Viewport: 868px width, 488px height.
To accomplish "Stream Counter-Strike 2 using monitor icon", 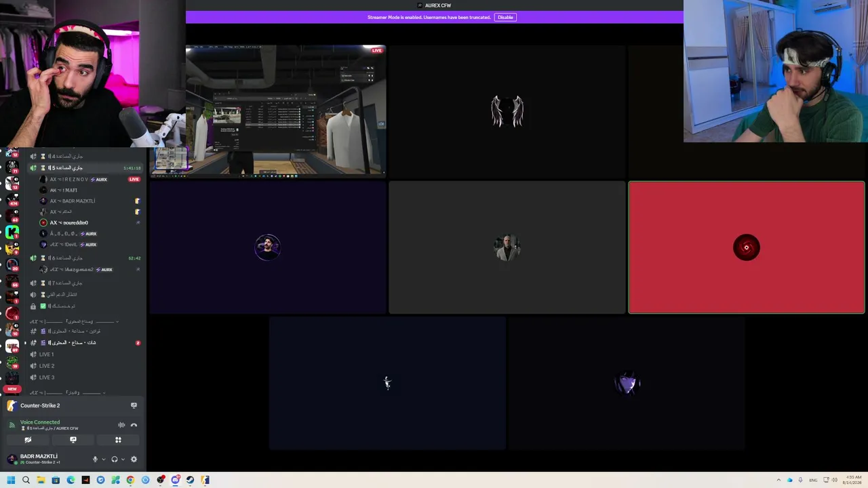I will (134, 405).
